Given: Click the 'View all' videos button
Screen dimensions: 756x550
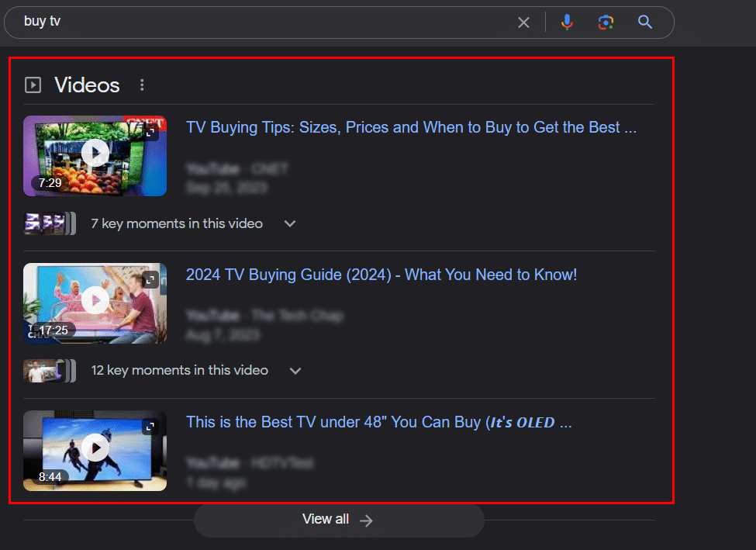Looking at the screenshot, I should (339, 520).
